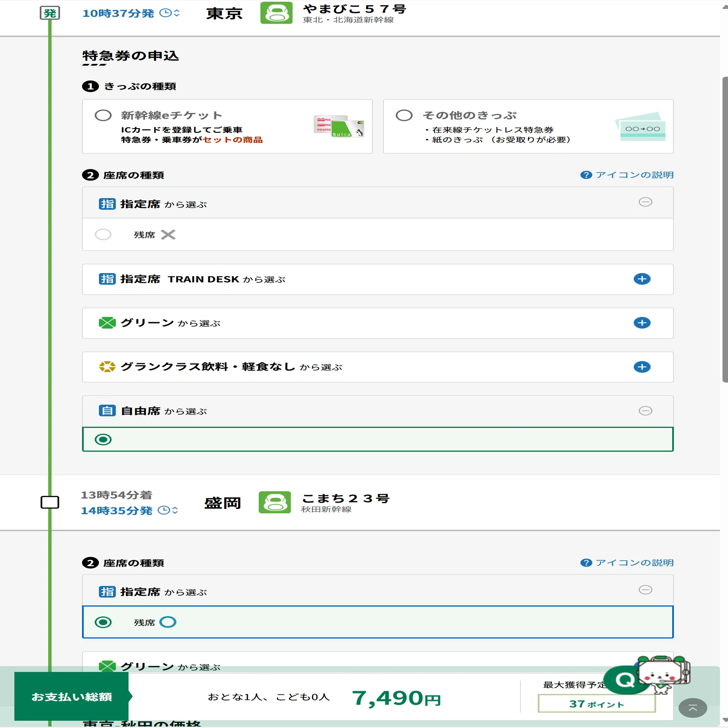Click the question mark icon in やまびこ seat section

click(586, 175)
